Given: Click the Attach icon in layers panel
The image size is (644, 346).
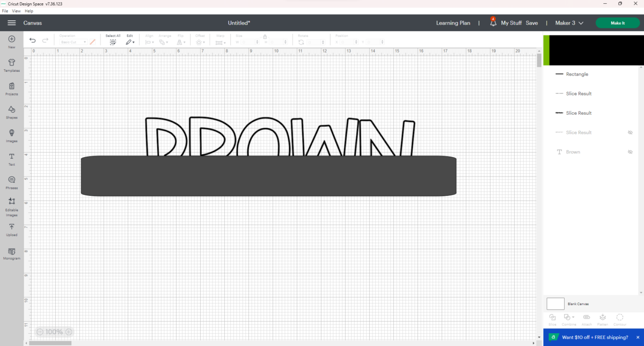Looking at the screenshot, I should (x=587, y=318).
